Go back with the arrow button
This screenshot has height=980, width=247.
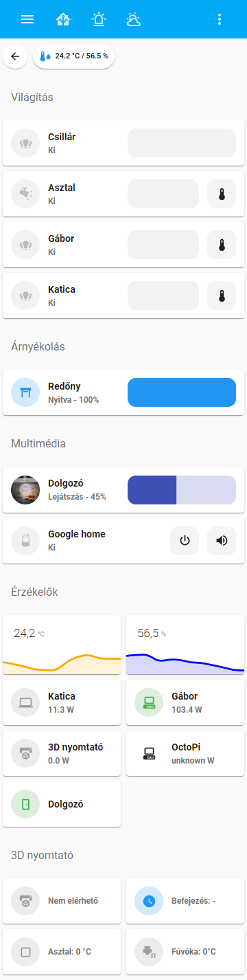coord(15,56)
